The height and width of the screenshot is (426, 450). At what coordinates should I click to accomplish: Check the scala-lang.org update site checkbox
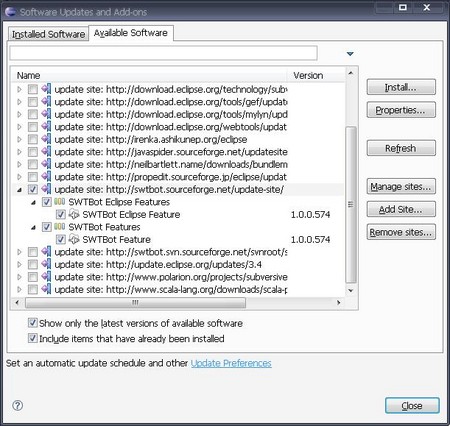tap(33, 289)
